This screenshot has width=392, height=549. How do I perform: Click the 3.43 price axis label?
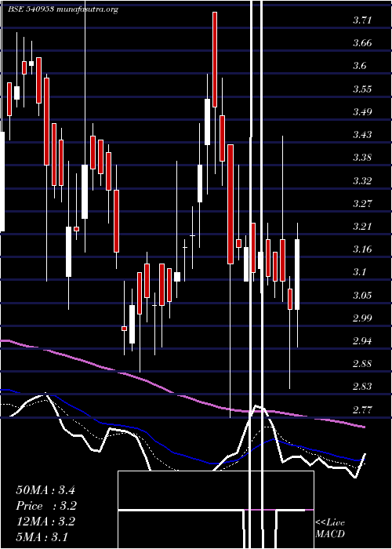coord(362,134)
